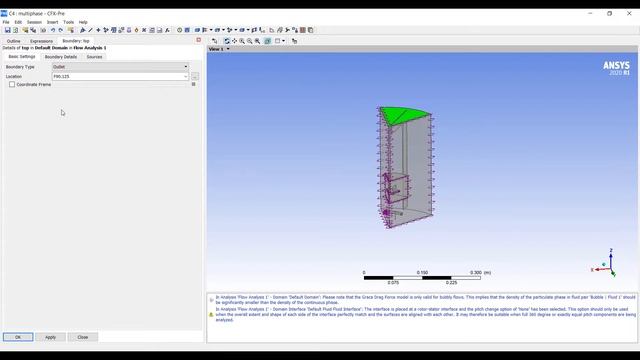Click the green circle toolbar icon
Screen dimensions: 640x360
tap(179, 30)
